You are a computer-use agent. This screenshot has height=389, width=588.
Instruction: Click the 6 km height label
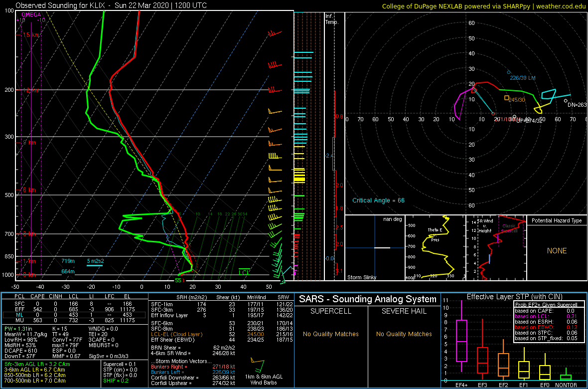coord(29,191)
